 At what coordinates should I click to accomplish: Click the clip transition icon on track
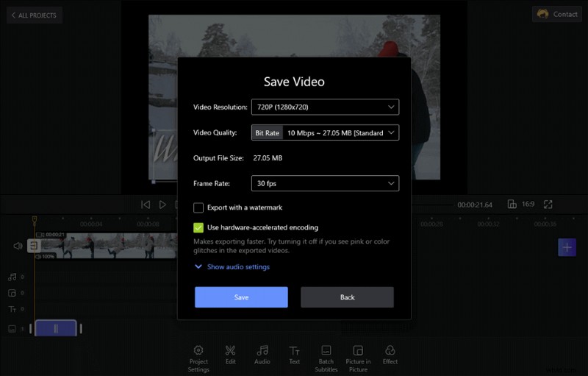point(34,246)
